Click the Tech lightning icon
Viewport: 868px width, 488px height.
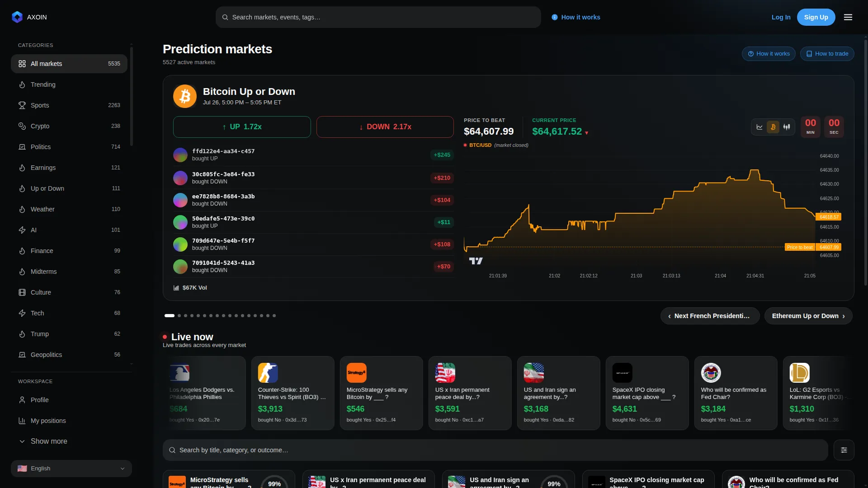pos(22,313)
